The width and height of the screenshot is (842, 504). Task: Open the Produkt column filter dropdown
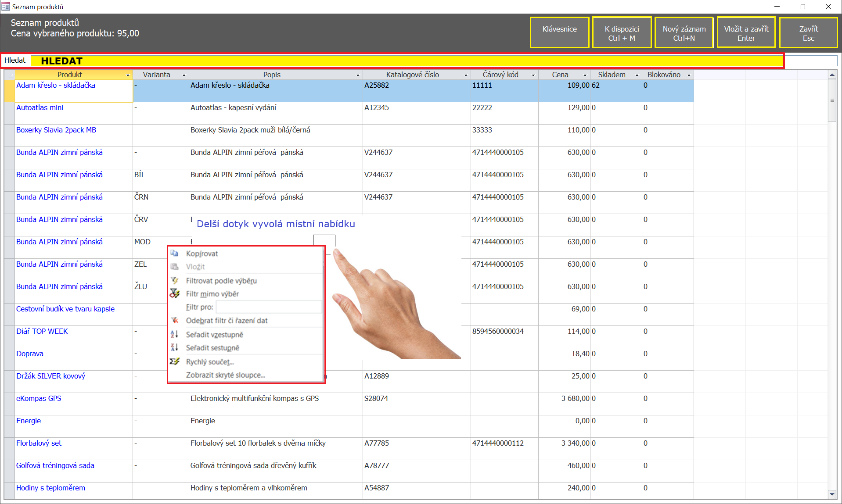pyautogui.click(x=128, y=75)
